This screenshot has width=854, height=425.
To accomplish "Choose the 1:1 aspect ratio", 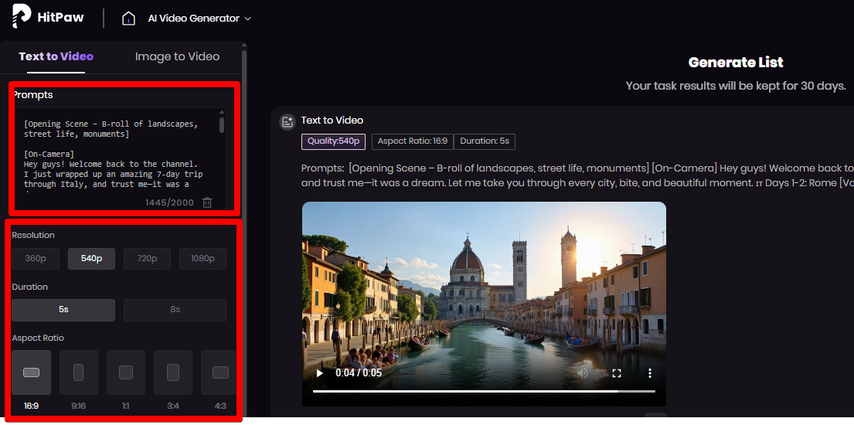I will click(x=126, y=372).
